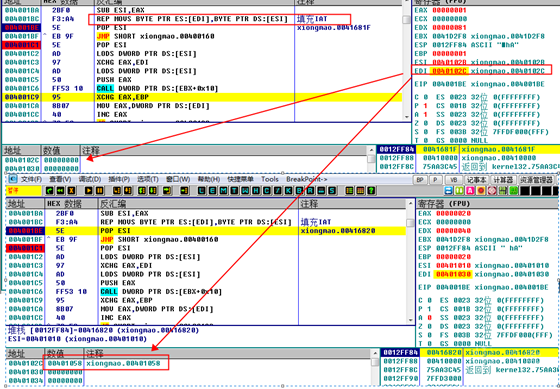
Task: Click the 记事本 button
Action: (476, 180)
